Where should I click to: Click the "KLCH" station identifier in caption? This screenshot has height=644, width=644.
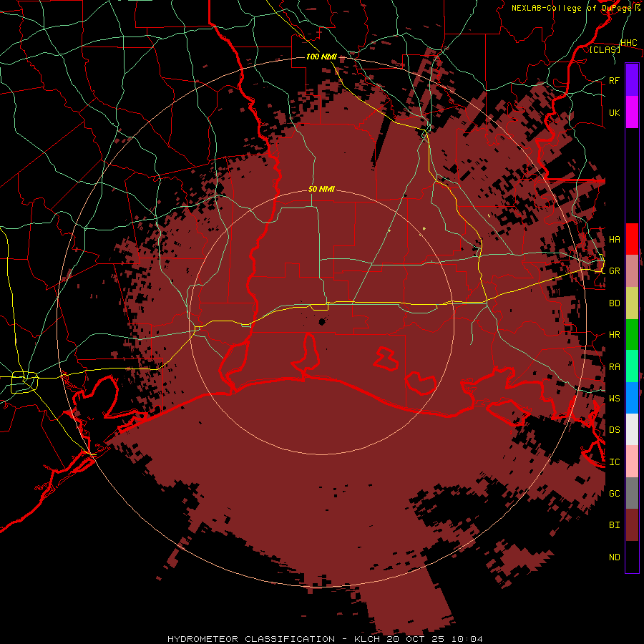pos(367,639)
